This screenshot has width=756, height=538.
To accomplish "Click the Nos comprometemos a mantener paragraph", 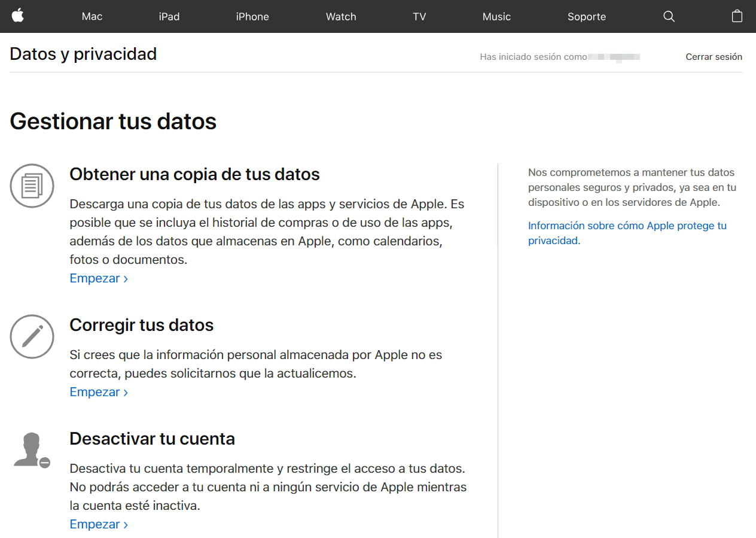I will (x=632, y=187).
